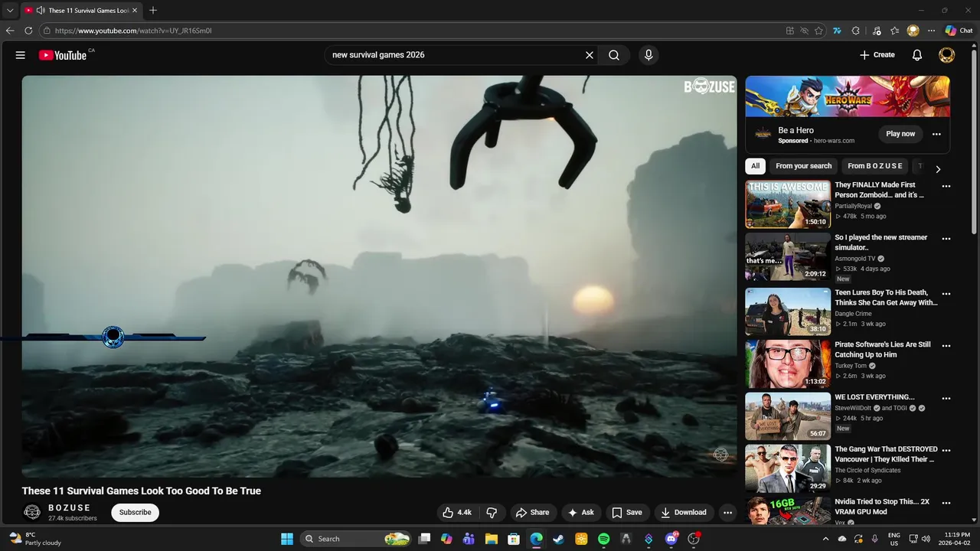Click the browser address bar URL
This screenshot has width=980, height=551.
click(133, 31)
